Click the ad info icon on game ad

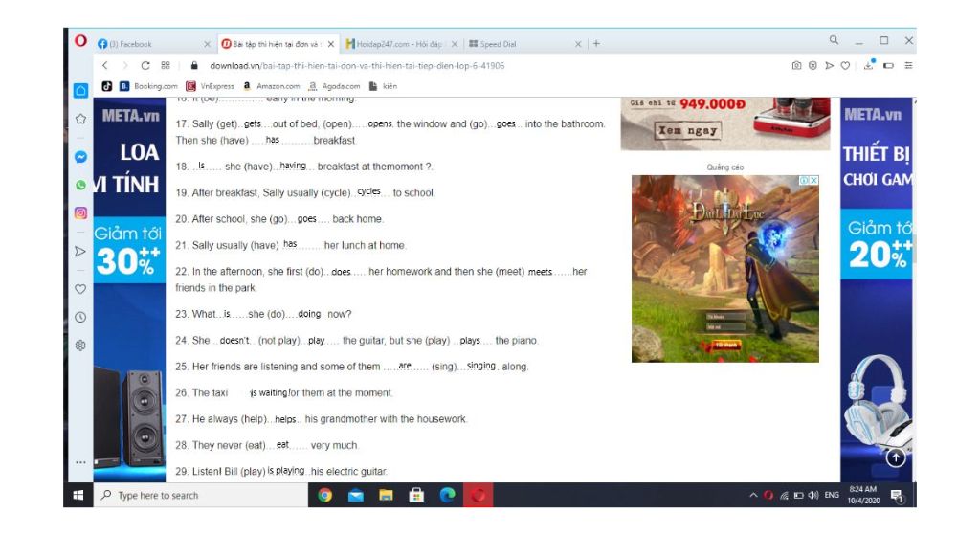point(804,180)
